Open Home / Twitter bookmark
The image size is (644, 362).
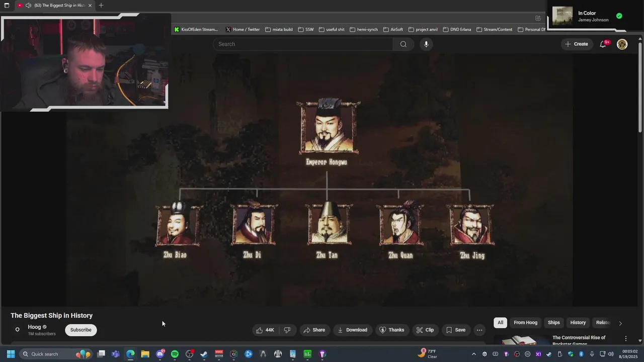pyautogui.click(x=243, y=30)
